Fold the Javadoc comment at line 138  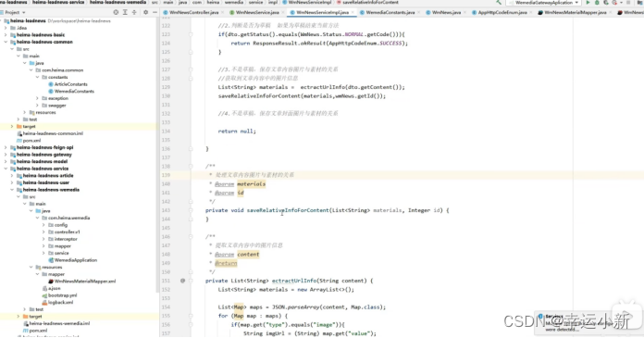[191, 166]
